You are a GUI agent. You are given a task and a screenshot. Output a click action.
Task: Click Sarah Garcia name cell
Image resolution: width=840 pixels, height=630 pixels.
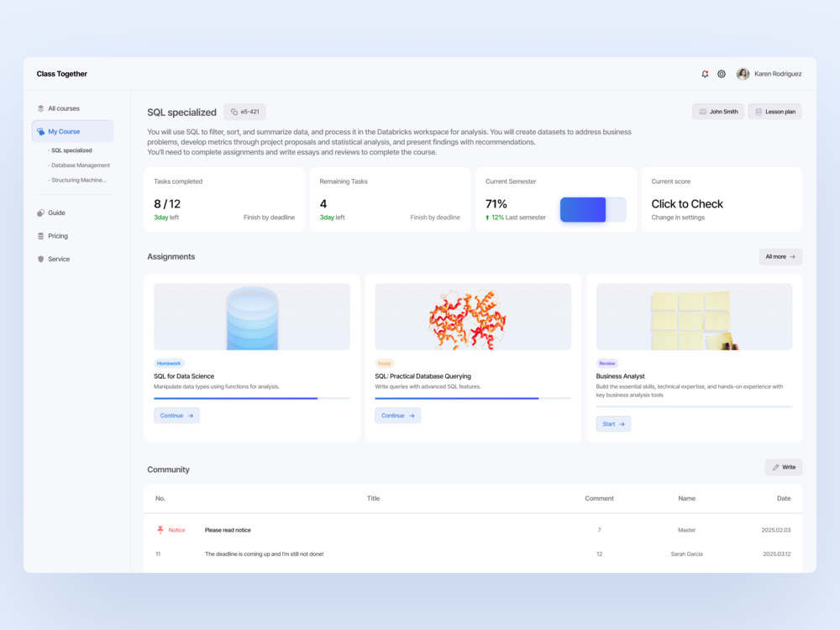point(687,554)
